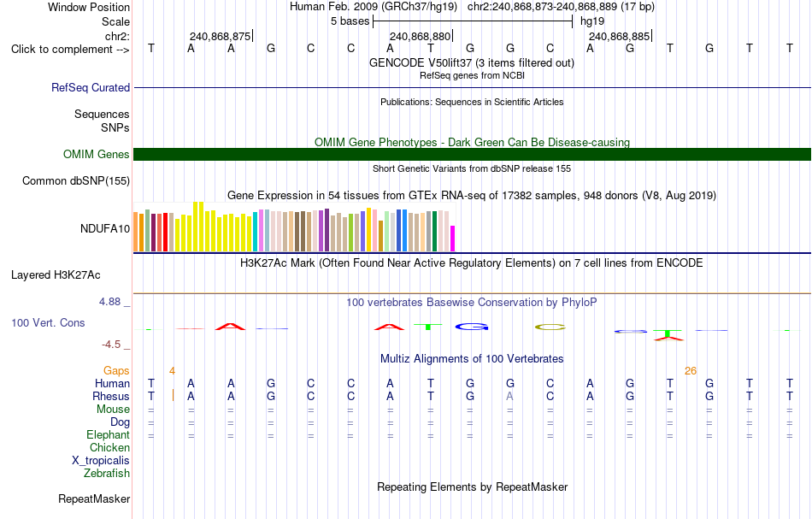This screenshot has height=519, width=812.
Task: Open the 100 Vert. Cons track label
Action: coord(48,322)
